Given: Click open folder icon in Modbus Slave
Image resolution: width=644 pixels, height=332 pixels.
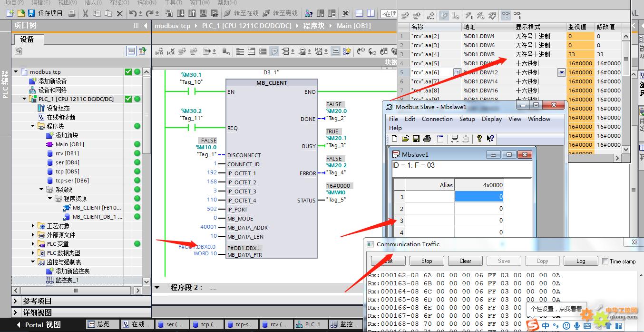Looking at the screenshot, I should [x=405, y=139].
